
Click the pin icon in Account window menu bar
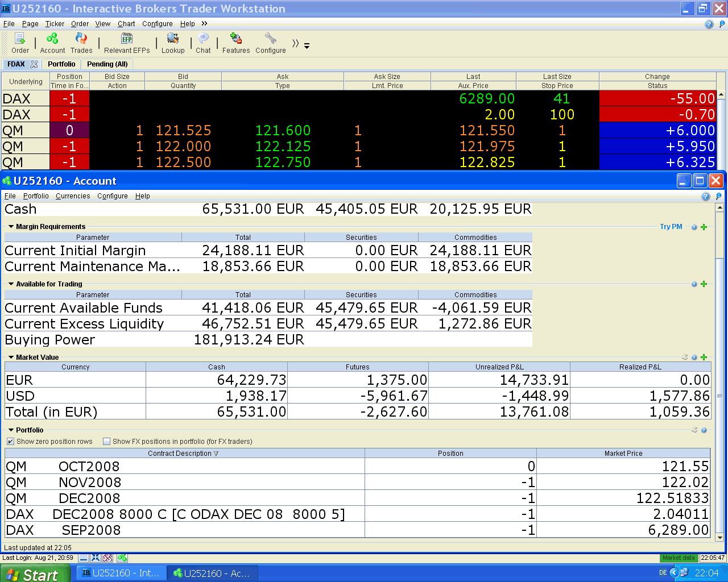click(x=719, y=196)
